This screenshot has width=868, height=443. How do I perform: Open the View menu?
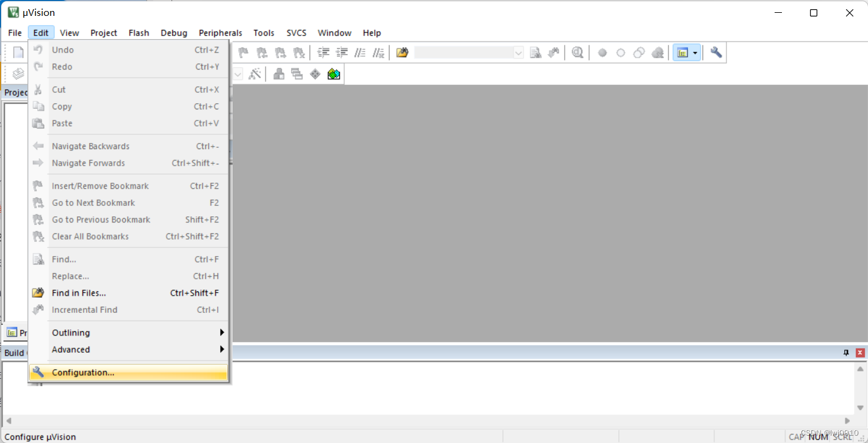coord(70,33)
